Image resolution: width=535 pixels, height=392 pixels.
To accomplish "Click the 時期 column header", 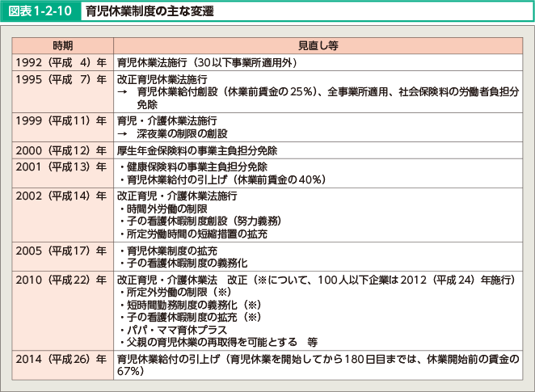I will click(x=62, y=46).
